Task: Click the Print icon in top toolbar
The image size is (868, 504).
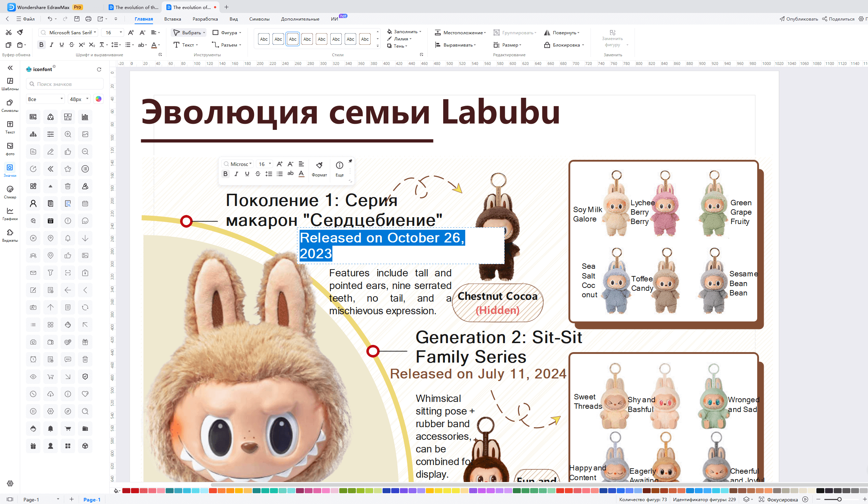Action: [88, 19]
